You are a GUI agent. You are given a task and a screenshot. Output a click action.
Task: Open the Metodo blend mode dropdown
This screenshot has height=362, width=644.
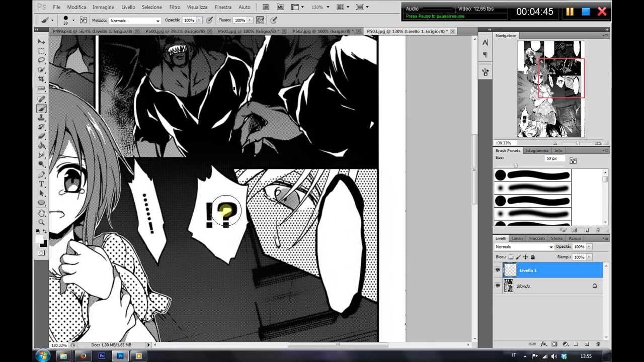click(134, 21)
